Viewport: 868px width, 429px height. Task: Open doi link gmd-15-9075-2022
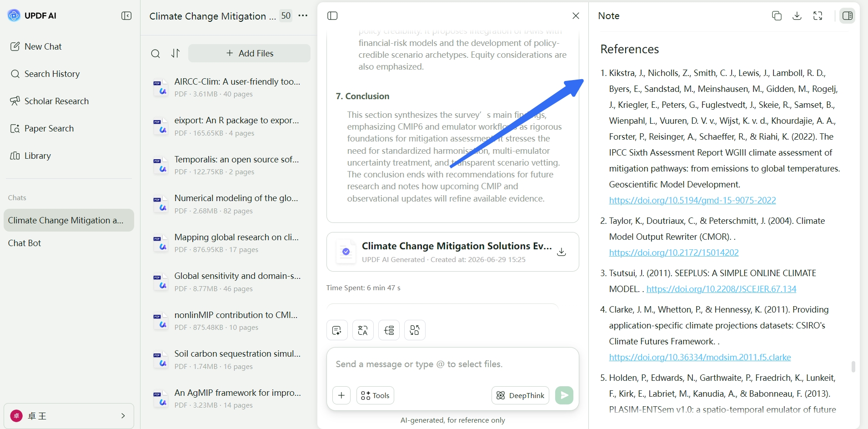(692, 200)
